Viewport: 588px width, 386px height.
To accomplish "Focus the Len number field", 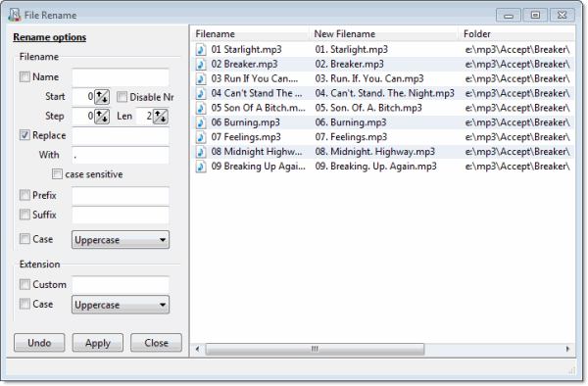I will click(x=144, y=117).
